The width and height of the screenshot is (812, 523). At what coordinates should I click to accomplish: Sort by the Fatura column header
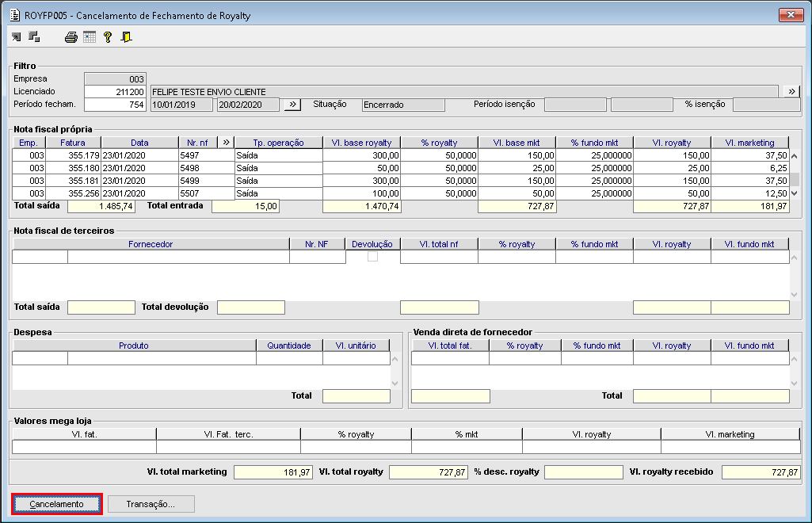73,143
